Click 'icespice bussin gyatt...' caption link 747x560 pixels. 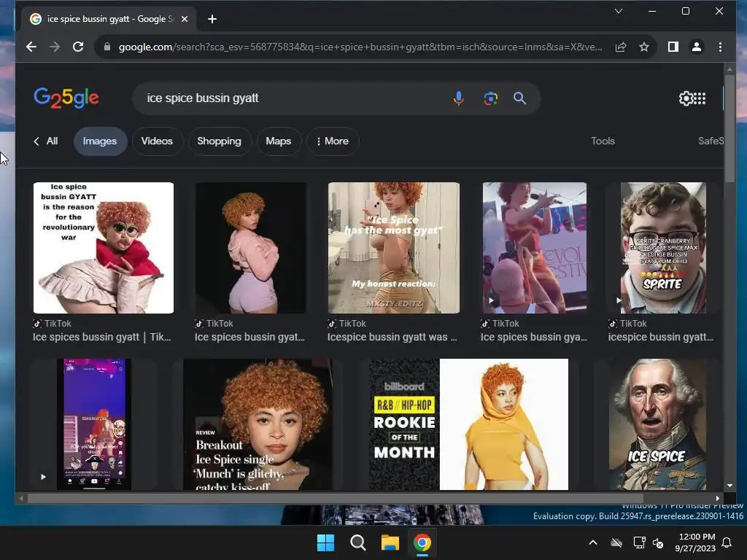(x=661, y=337)
